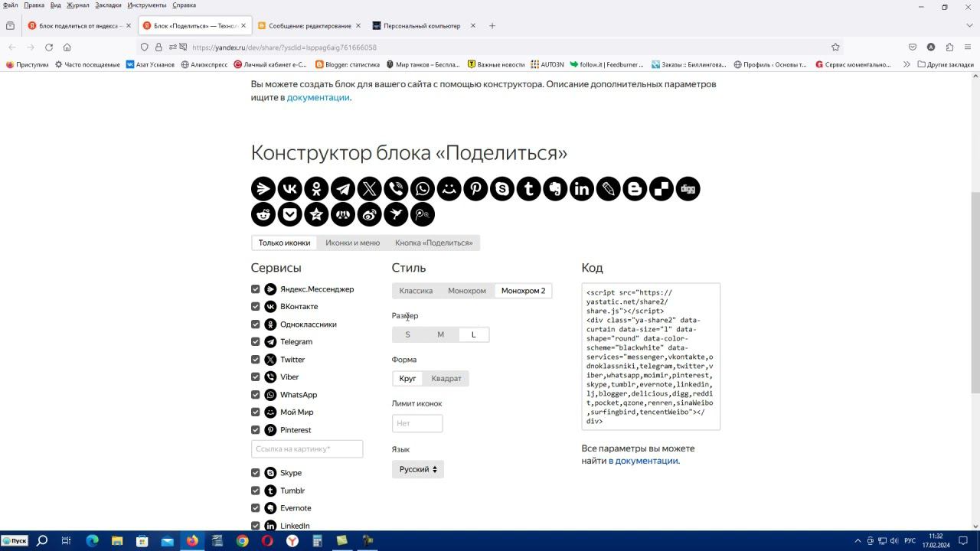The image size is (980, 551).
Task: Click the Yandex Messenger icon in the preview row
Action: (x=263, y=188)
